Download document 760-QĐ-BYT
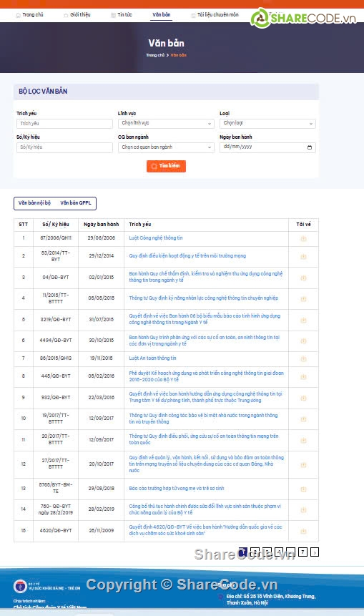The image size is (364, 616). coord(303,509)
